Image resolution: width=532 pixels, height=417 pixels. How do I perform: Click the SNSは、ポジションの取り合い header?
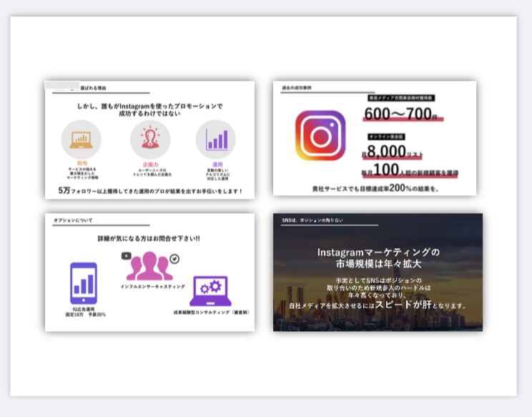(312, 220)
